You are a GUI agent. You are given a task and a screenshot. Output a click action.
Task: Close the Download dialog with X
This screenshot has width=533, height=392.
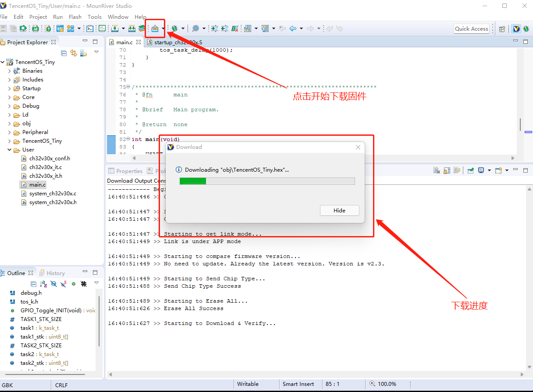coord(358,147)
